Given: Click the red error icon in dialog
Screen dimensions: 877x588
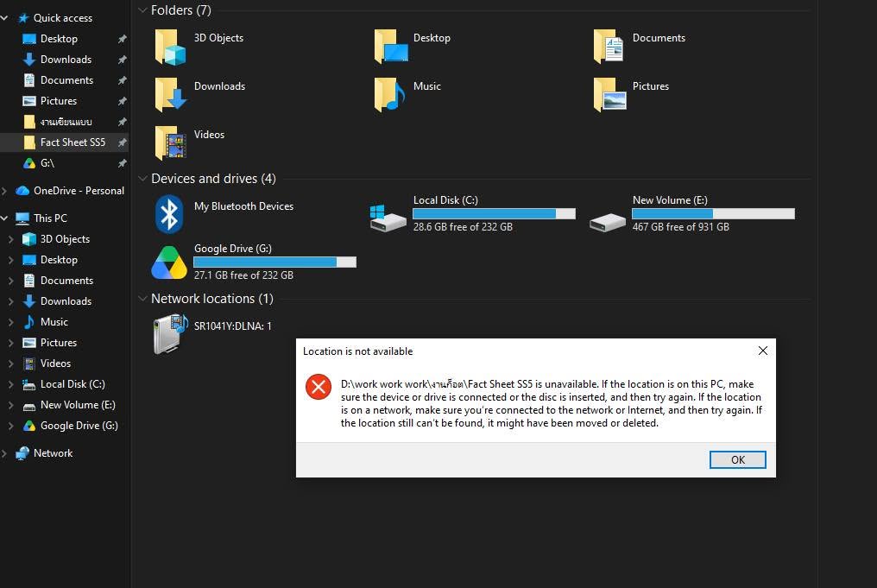Looking at the screenshot, I should (319, 387).
